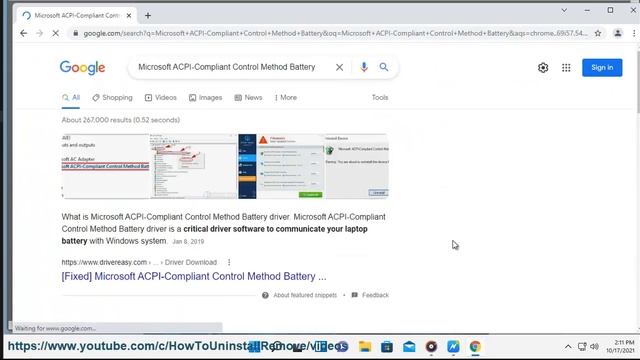Viewport: 640px width, 360px height.
Task: Go back to the previous page
Action: [24, 33]
